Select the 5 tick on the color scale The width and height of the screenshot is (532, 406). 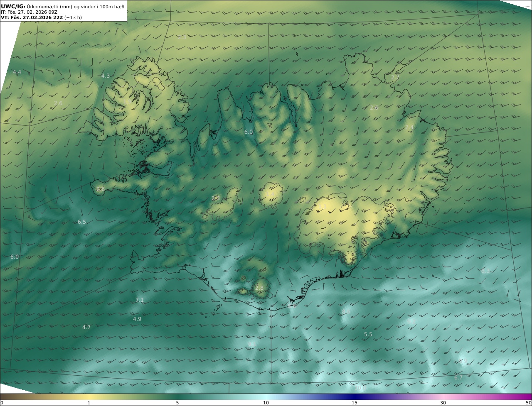177,403
